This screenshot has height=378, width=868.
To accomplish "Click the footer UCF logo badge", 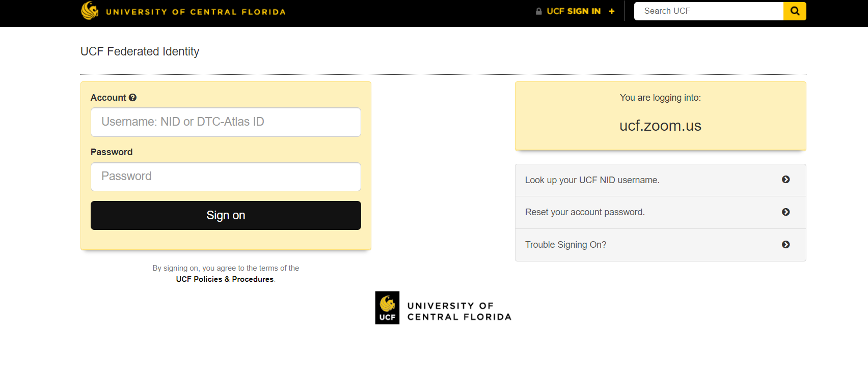I will tap(387, 308).
